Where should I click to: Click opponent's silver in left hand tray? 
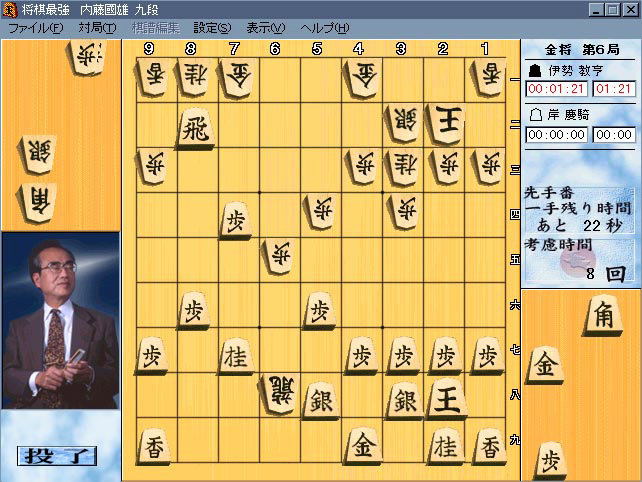click(37, 155)
